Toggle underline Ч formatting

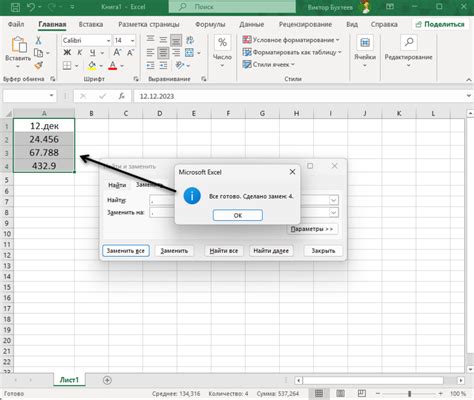point(92,53)
